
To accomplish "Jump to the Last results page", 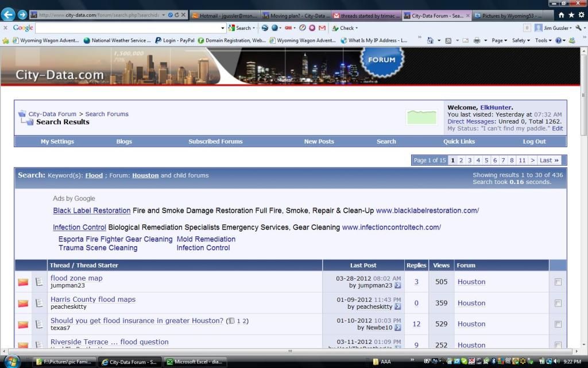I will click(x=549, y=160).
